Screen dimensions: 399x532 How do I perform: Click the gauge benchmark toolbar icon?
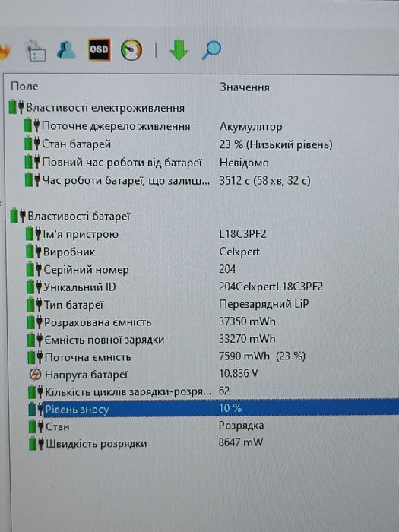tap(131, 50)
